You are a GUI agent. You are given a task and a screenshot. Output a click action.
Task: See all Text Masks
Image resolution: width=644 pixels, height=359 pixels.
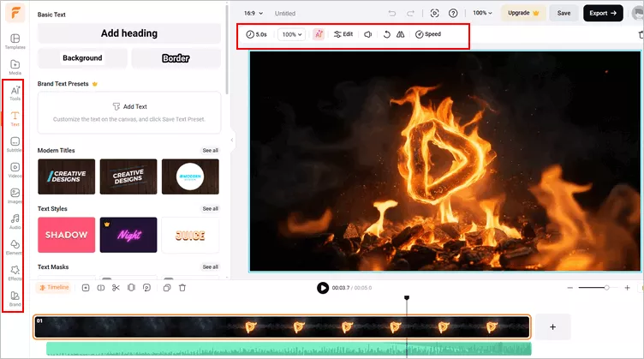coord(211,267)
